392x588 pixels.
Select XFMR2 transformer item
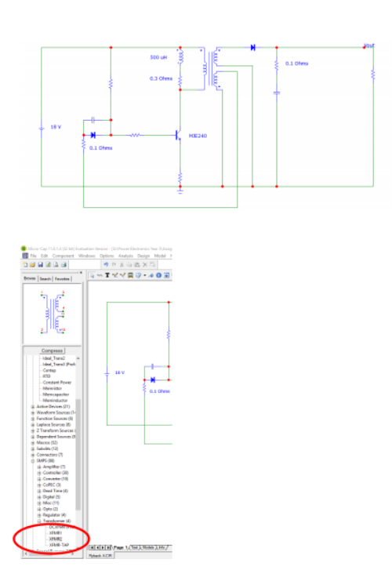pos(56,539)
